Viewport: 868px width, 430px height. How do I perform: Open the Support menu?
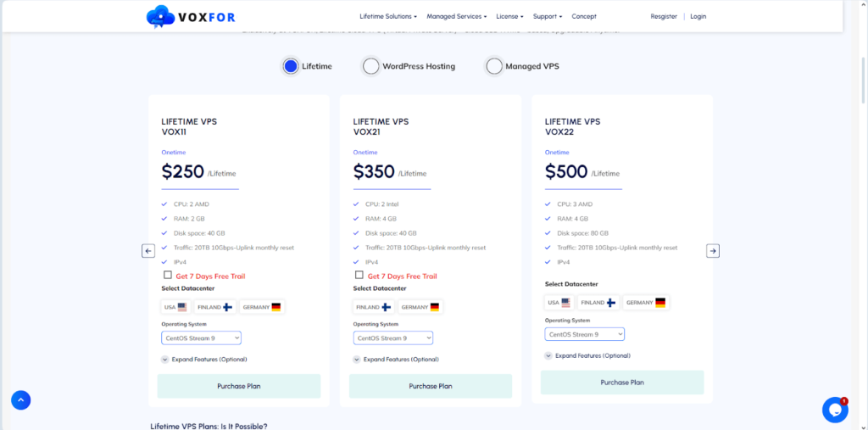[548, 17]
